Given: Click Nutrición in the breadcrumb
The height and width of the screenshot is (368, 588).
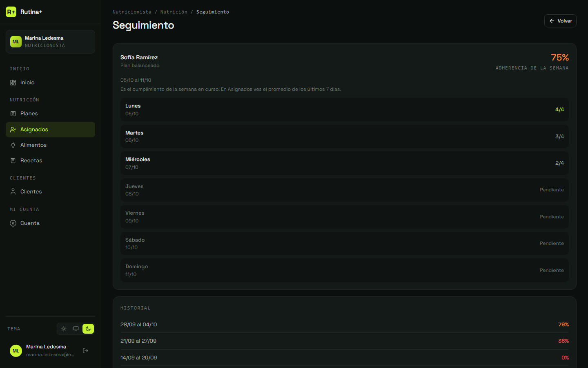Looking at the screenshot, I should point(174,12).
